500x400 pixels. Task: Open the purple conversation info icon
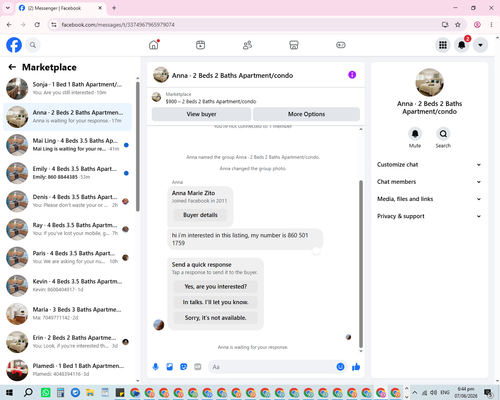click(x=352, y=75)
